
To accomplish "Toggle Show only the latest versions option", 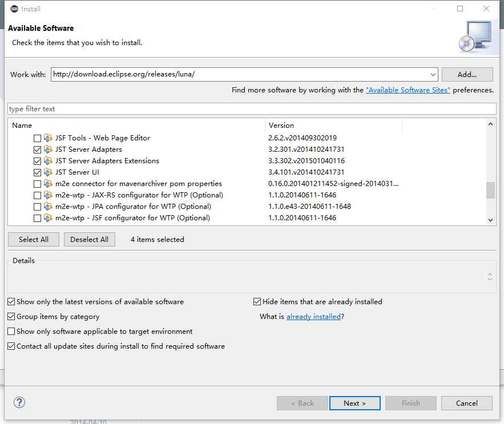I will point(11,301).
